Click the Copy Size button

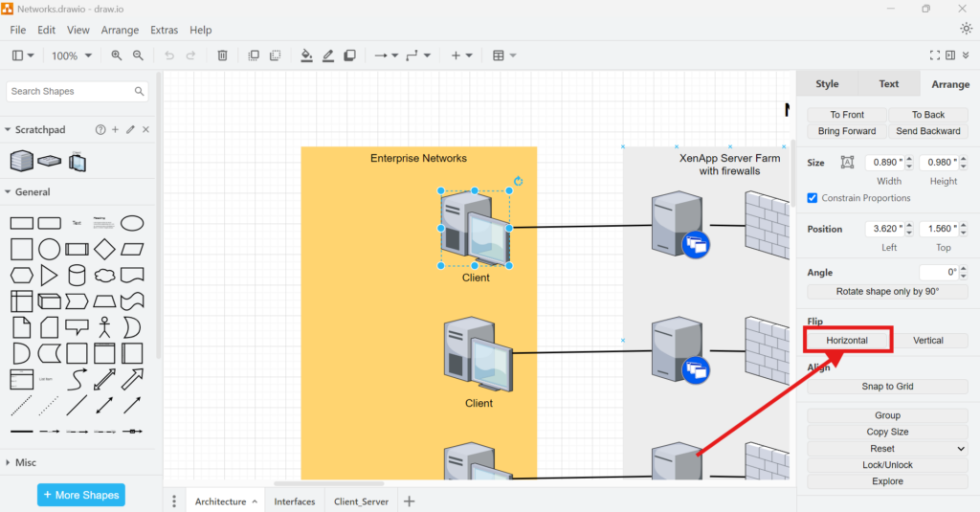887,432
